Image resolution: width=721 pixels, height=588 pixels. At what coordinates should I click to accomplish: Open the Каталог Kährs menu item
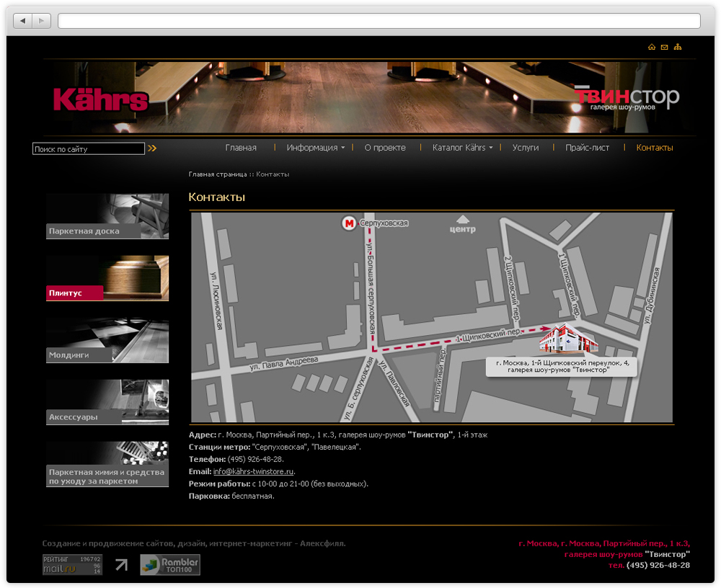pos(459,148)
